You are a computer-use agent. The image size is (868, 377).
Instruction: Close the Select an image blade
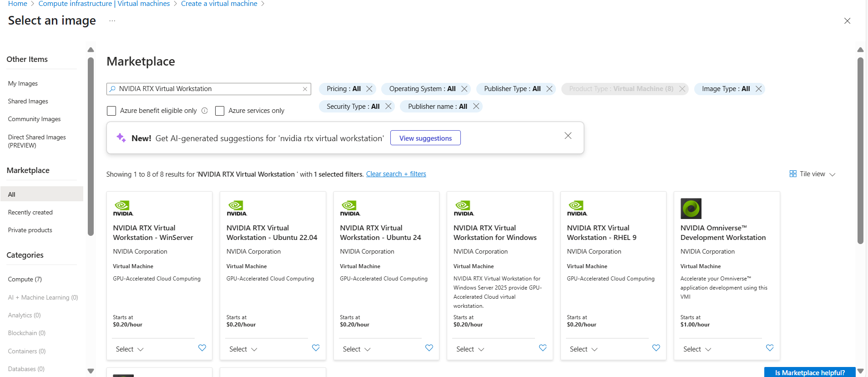(x=847, y=21)
